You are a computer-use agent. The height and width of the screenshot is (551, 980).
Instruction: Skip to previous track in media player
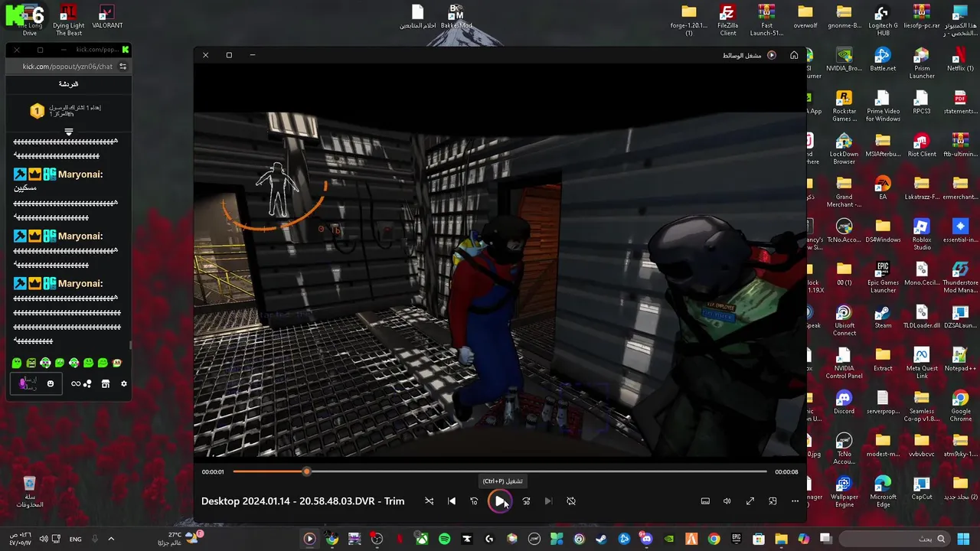(x=452, y=501)
